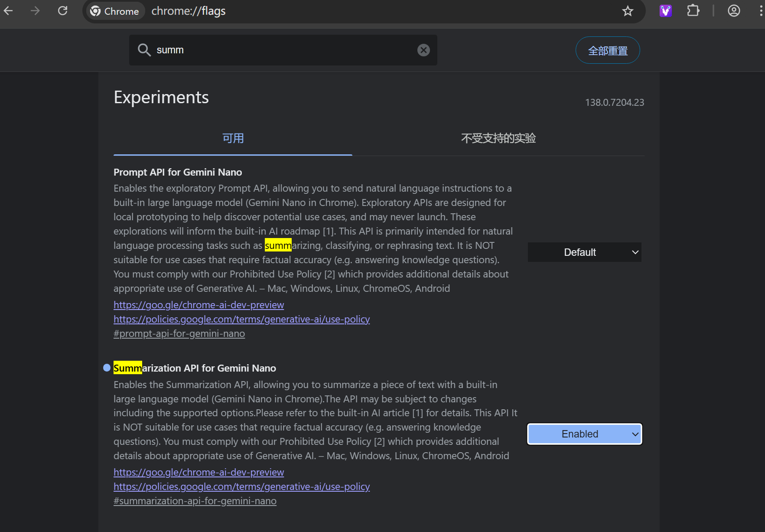The height and width of the screenshot is (532, 765).
Task: Open the purple V extension
Action: (665, 11)
